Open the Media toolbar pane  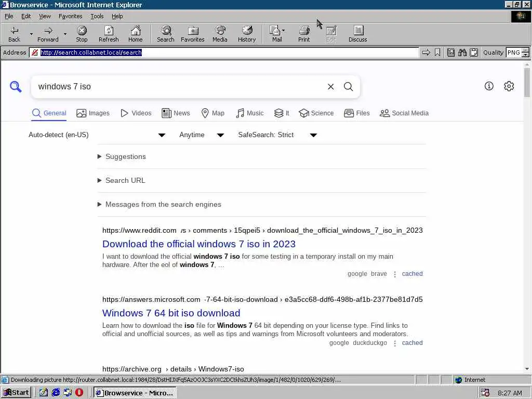220,34
